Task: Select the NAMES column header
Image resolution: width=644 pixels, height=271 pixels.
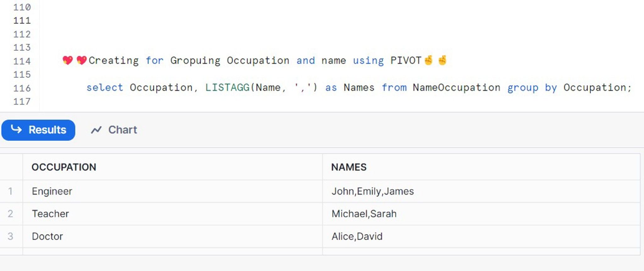Action: point(481,167)
